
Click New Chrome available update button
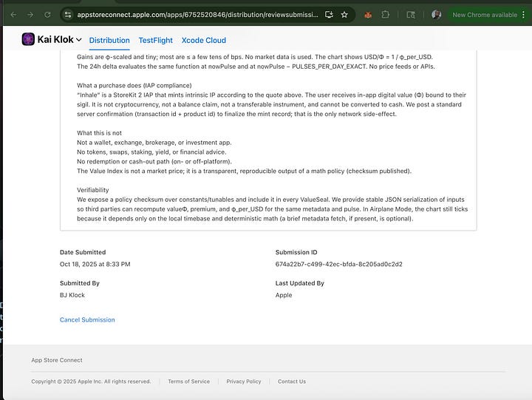coord(485,15)
